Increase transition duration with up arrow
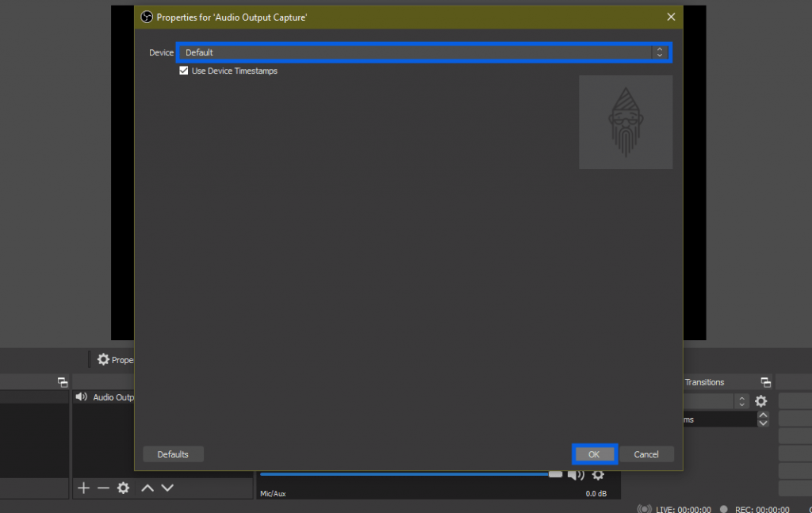The width and height of the screenshot is (812, 513). point(763,415)
